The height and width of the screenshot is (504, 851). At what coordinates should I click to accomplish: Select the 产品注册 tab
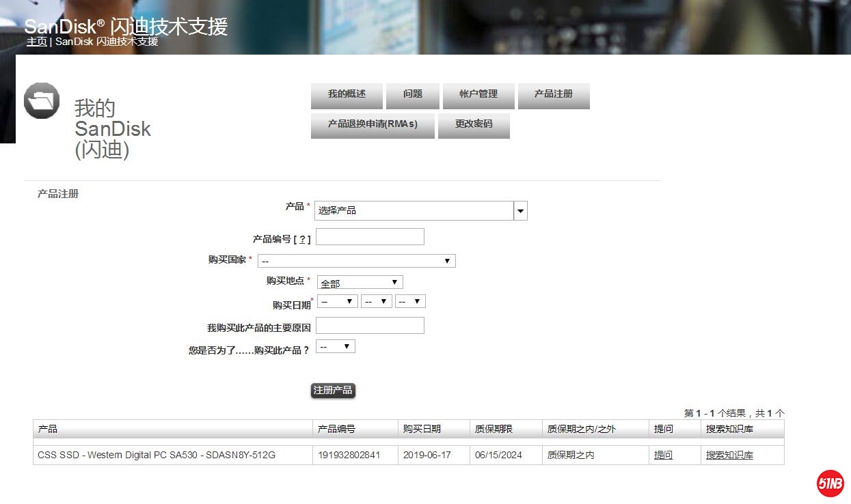click(x=553, y=95)
